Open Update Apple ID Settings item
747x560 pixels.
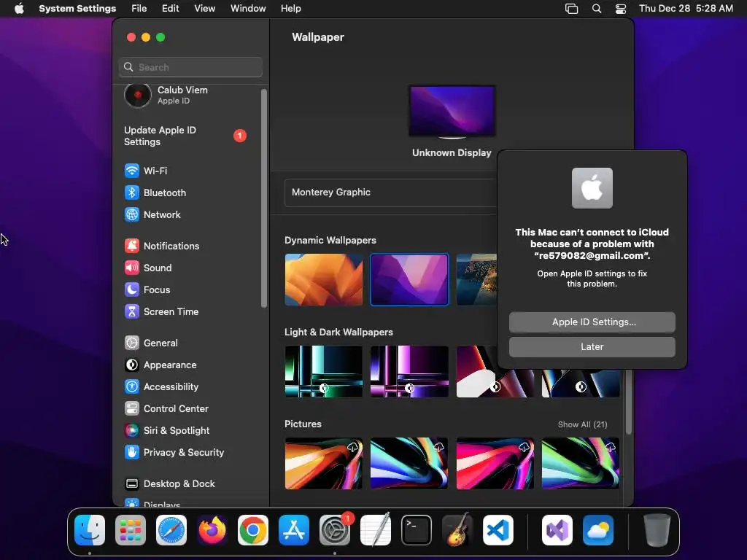[185, 136]
